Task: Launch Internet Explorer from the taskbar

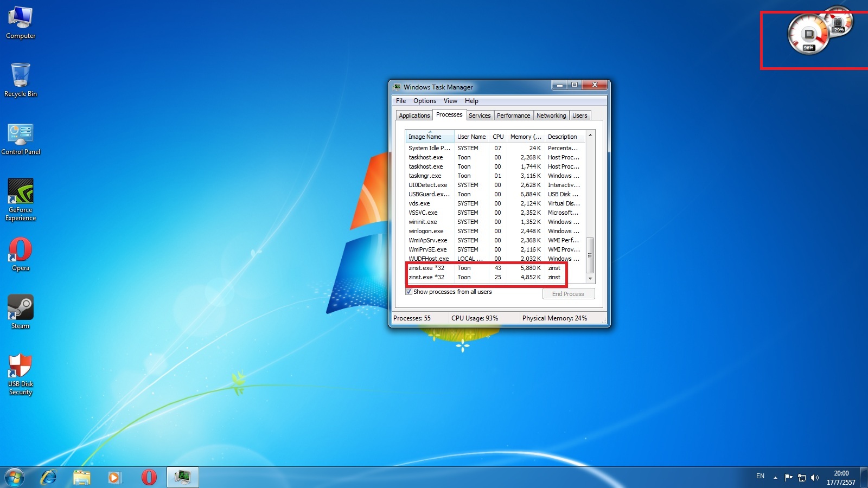Action: [x=49, y=477]
